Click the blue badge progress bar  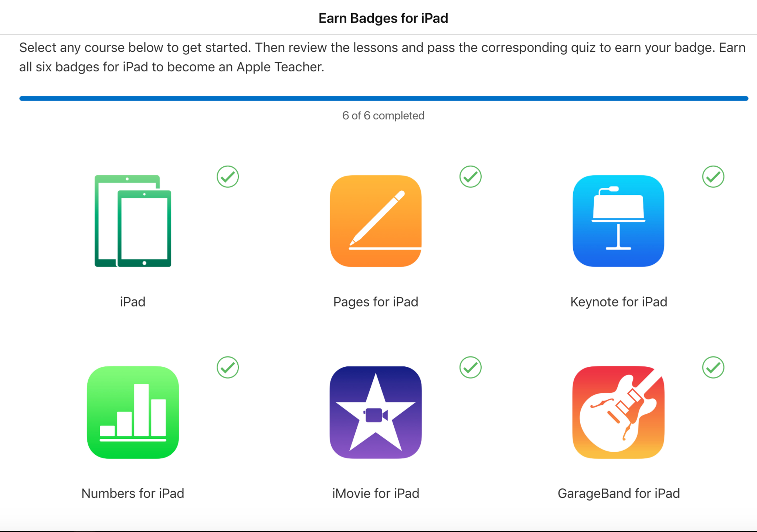point(384,98)
